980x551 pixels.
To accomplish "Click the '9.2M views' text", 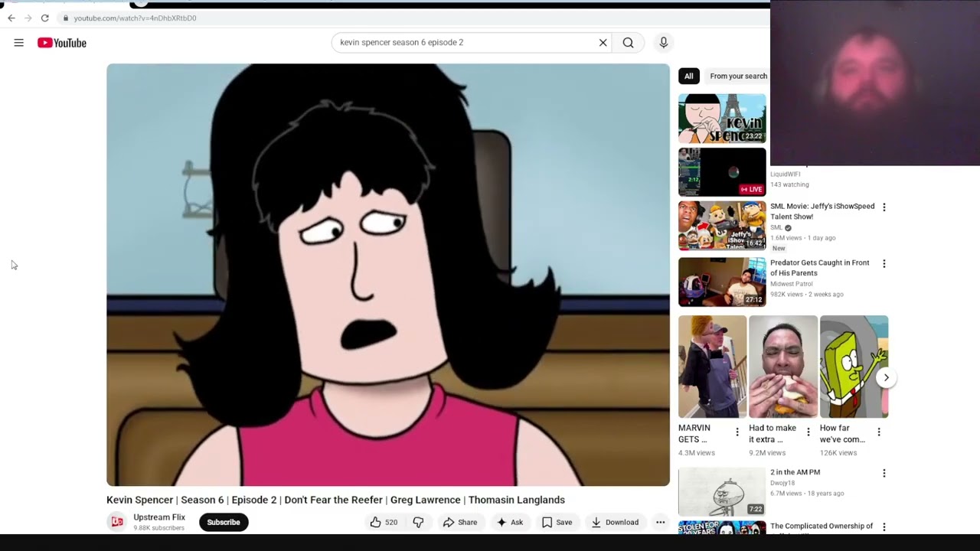I will click(x=767, y=453).
